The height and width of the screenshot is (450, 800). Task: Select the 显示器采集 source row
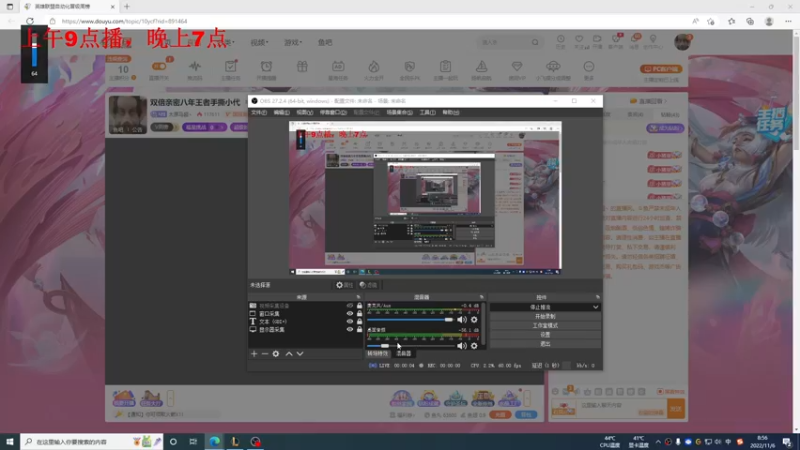pos(306,330)
